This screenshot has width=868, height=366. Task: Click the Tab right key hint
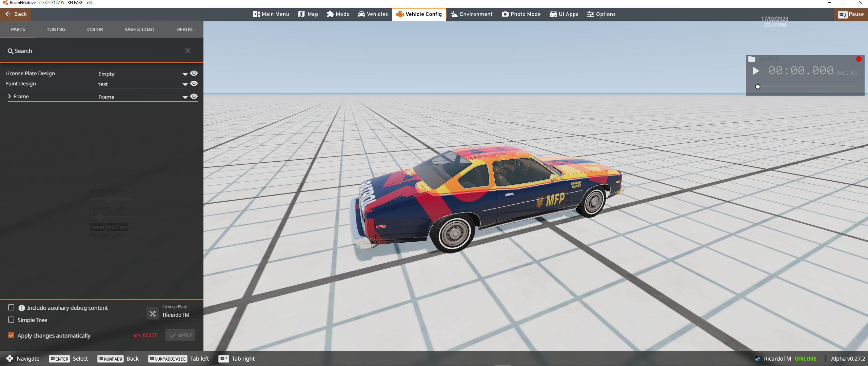coord(237,359)
